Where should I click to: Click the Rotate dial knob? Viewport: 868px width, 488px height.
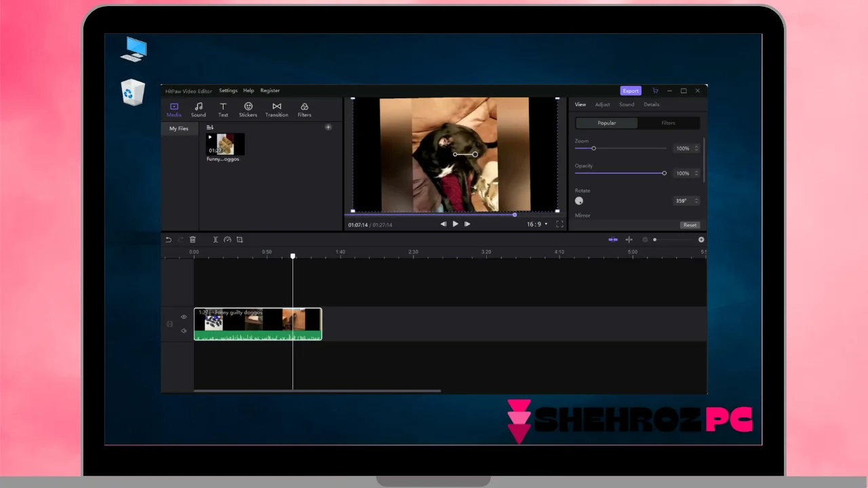[x=579, y=201]
